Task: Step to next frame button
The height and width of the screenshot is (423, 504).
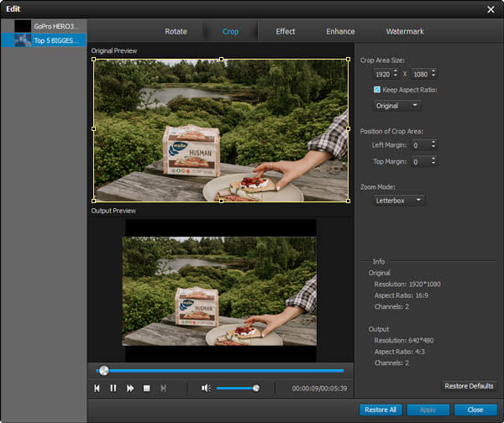Action: tap(163, 389)
